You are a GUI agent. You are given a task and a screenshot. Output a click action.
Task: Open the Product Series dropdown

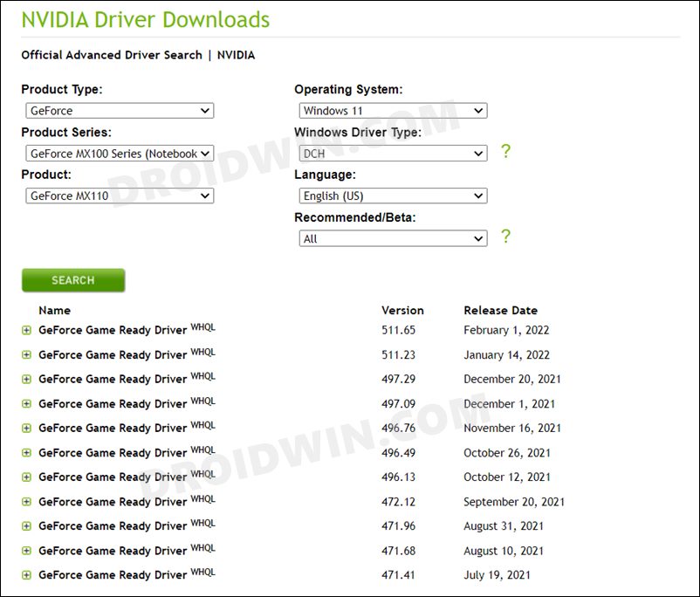(120, 154)
